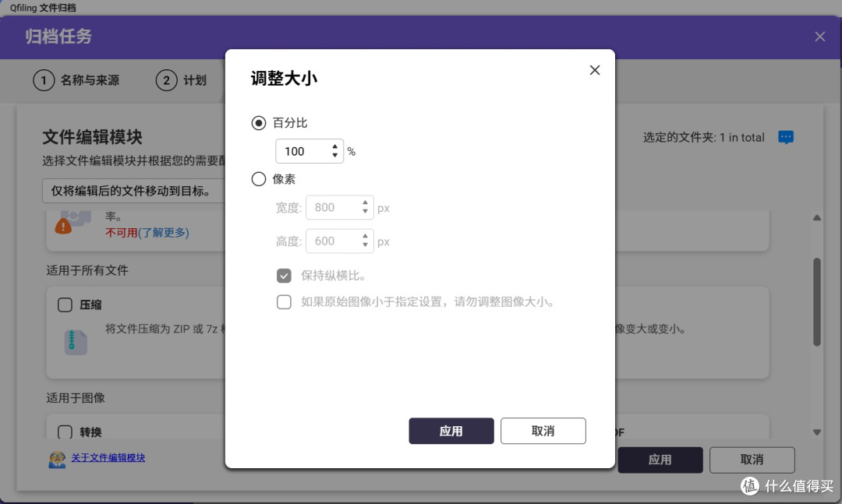The height and width of the screenshot is (504, 842).
Task: Click 取消 in the background 归档任务 window
Action: 752,460
